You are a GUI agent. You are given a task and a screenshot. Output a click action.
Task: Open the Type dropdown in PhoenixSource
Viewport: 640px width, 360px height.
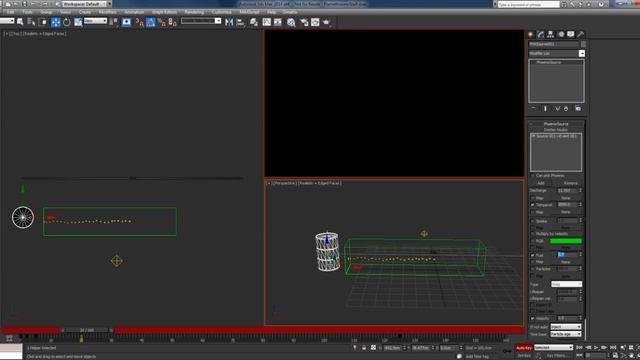[x=567, y=284]
